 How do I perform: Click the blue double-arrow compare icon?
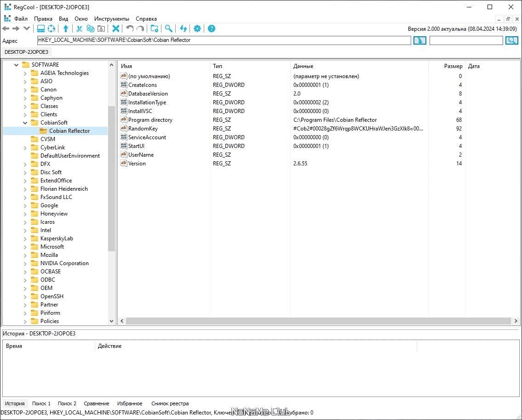183,28
